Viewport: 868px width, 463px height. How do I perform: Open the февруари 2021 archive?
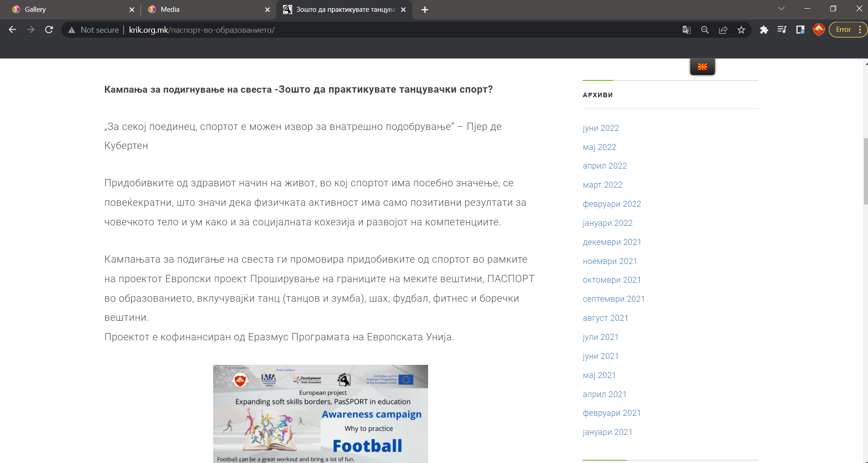click(x=612, y=413)
